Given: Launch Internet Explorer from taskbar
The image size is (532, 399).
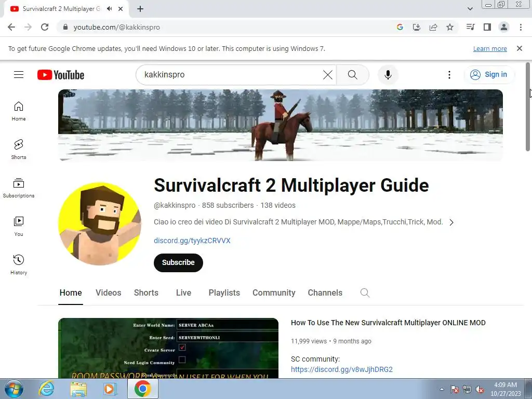Looking at the screenshot, I should pos(46,389).
